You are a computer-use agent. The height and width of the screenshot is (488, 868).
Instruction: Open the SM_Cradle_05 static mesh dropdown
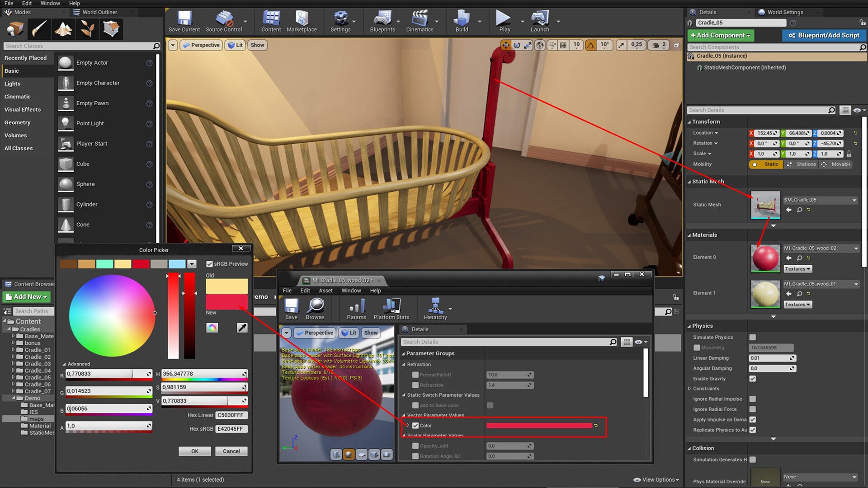point(854,200)
